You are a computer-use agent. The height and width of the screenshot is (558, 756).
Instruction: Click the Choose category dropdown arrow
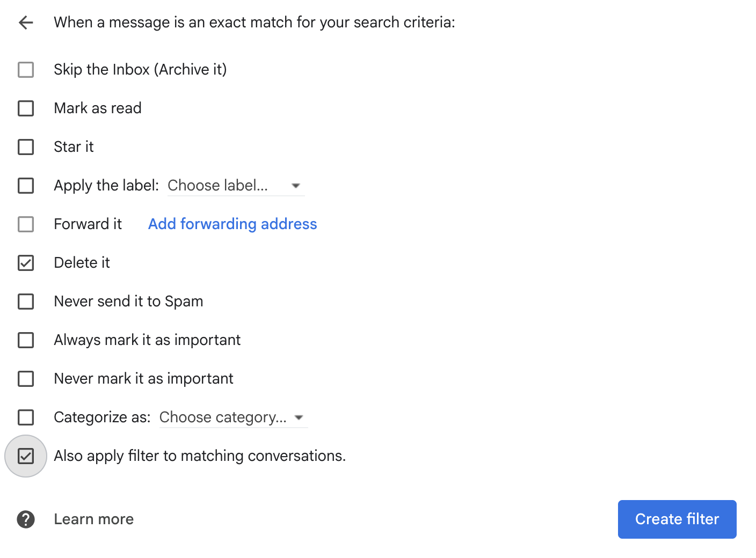click(x=299, y=417)
